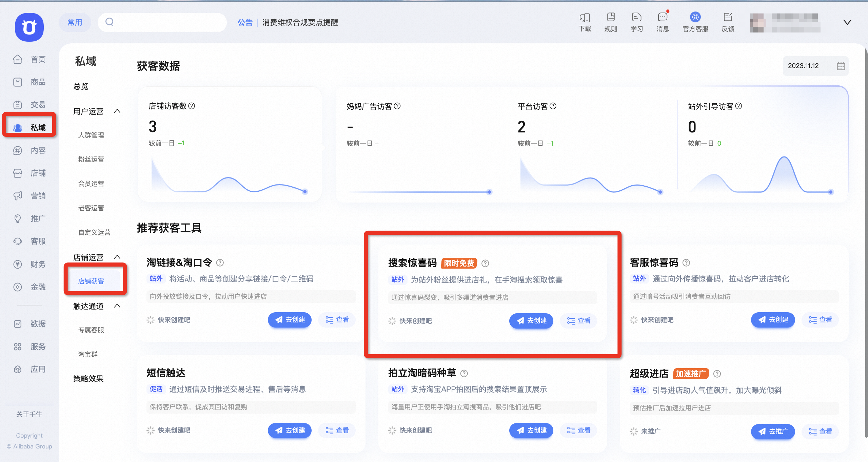Show help for 搜索惊喜码
The width and height of the screenshot is (868, 462).
coord(485,263)
